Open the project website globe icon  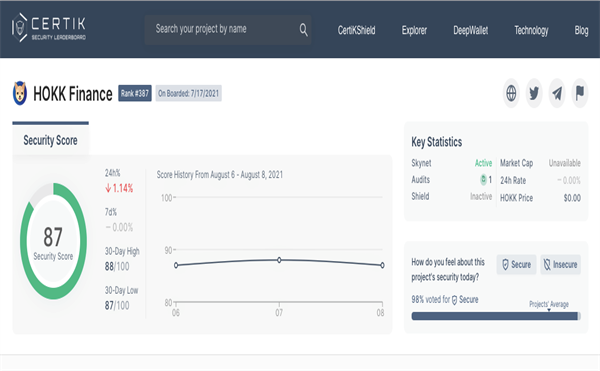click(x=511, y=93)
